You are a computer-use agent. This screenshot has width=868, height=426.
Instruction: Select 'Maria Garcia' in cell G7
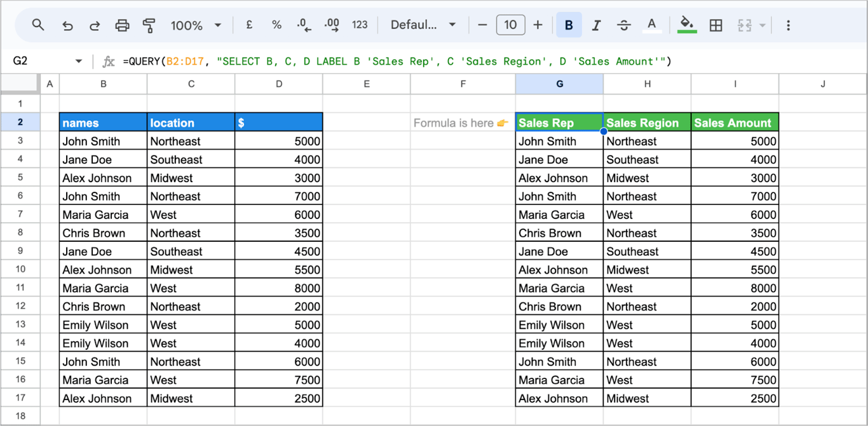tap(559, 215)
